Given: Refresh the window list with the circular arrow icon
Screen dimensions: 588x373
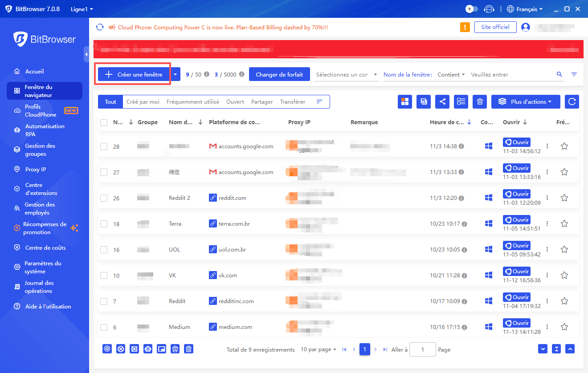Looking at the screenshot, I should [x=572, y=101].
